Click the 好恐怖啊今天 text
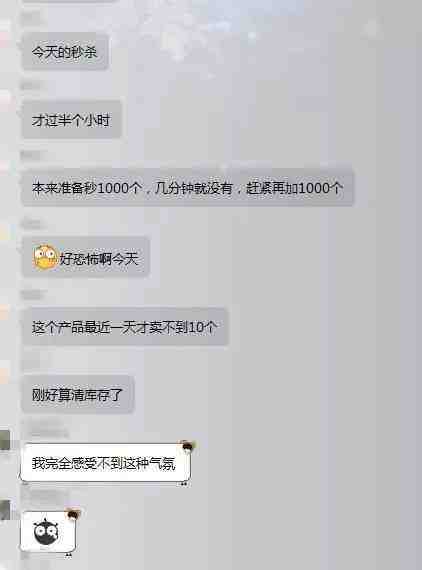 [x=99, y=259]
